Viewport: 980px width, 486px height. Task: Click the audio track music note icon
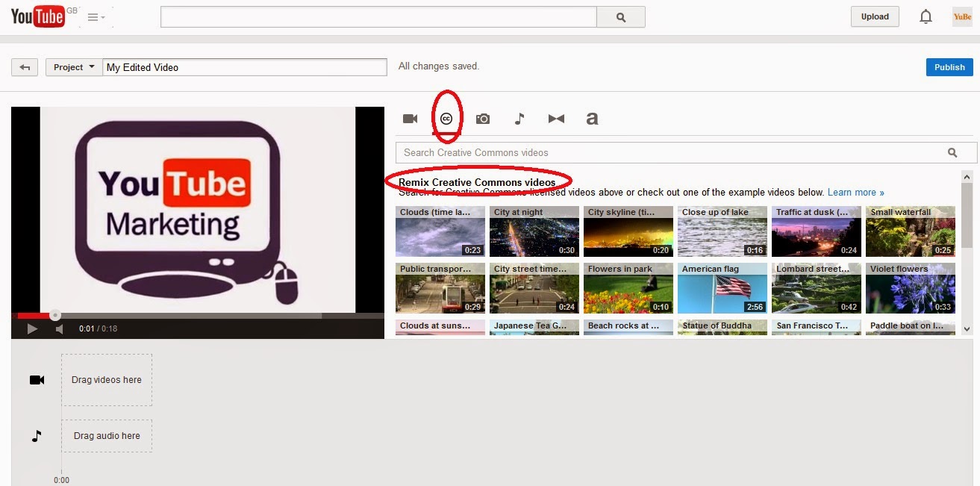[x=37, y=436]
